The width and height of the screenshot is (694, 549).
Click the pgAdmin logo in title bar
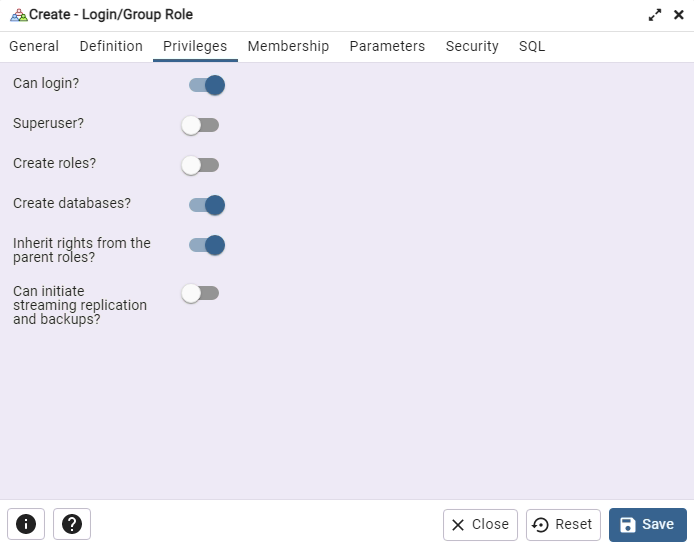pos(18,15)
